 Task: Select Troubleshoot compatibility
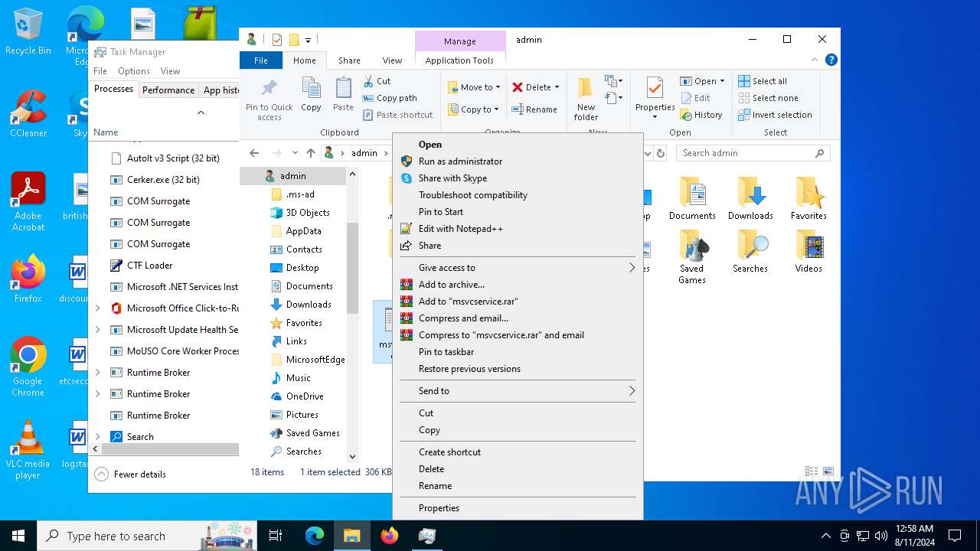(x=518, y=195)
